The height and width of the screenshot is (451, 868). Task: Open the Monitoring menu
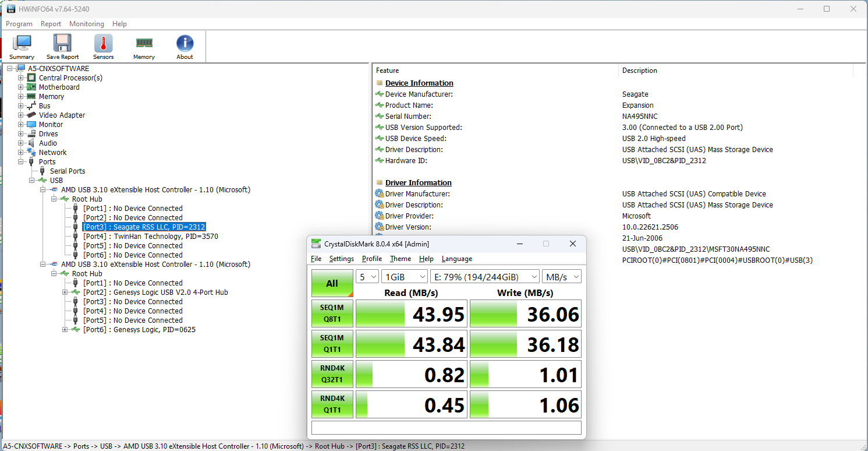point(87,24)
